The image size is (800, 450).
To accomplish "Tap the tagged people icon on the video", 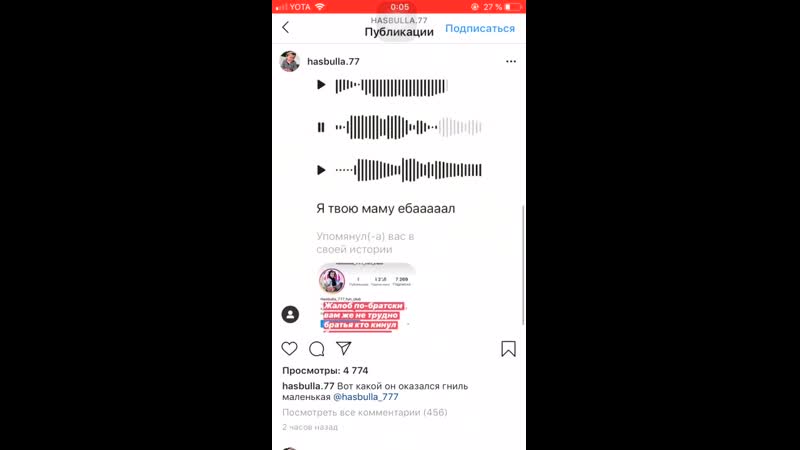I will (x=290, y=314).
